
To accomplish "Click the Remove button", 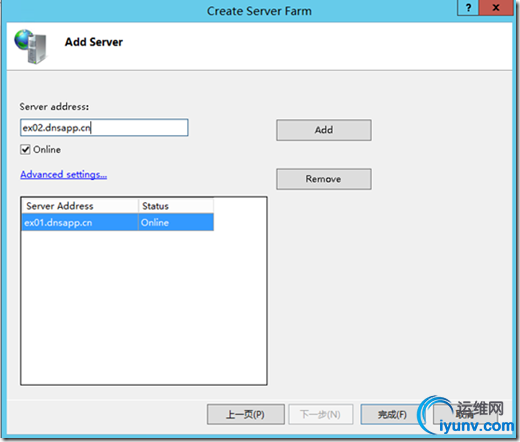I will 324,179.
